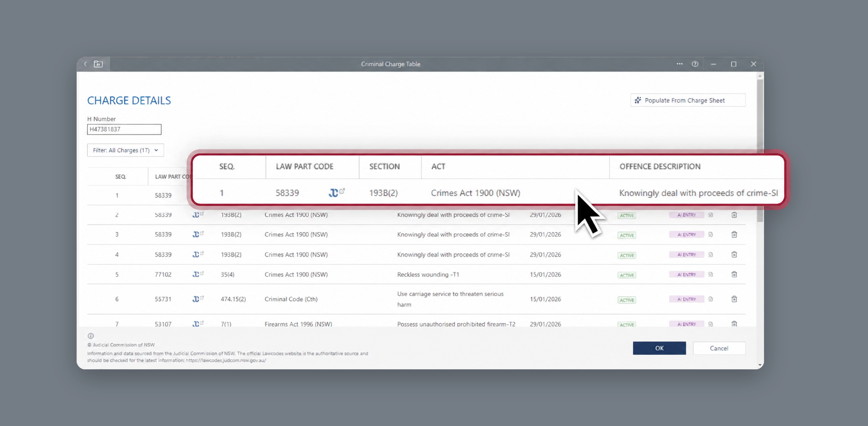
Task: Click the scrollbar down arrow
Action: point(760,365)
